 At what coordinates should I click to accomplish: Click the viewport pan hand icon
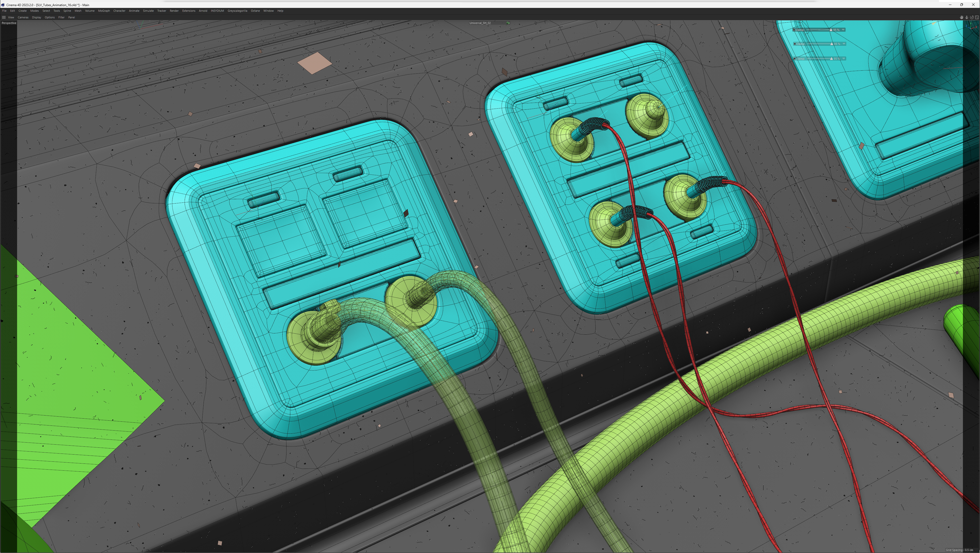tap(961, 18)
